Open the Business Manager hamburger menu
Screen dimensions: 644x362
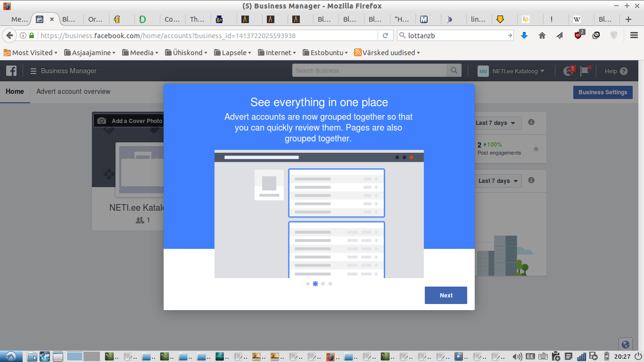click(x=33, y=71)
